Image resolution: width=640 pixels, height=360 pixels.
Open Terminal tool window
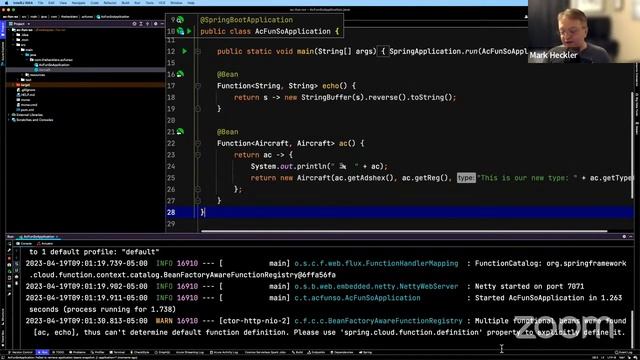[118, 352]
